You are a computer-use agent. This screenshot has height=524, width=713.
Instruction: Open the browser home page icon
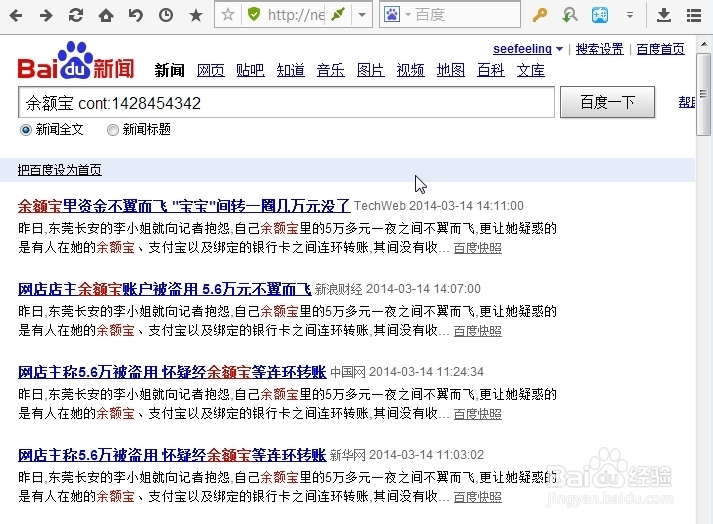[x=106, y=15]
